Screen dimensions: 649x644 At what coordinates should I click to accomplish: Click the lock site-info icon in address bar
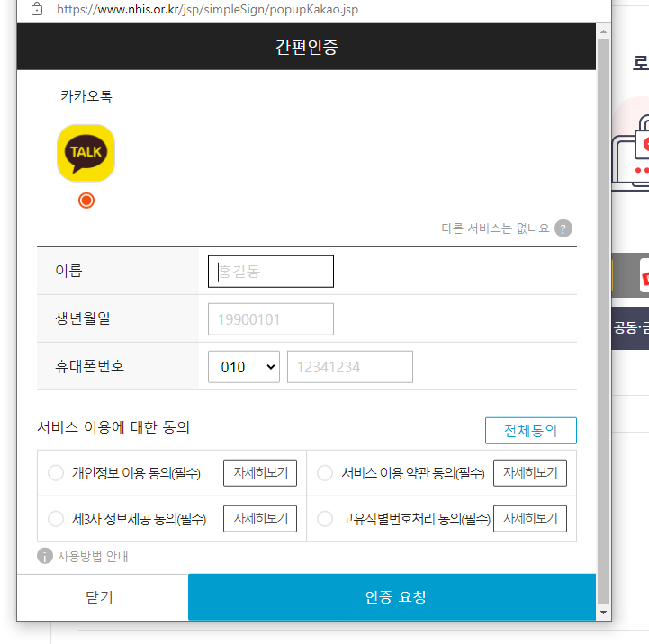[x=37, y=9]
